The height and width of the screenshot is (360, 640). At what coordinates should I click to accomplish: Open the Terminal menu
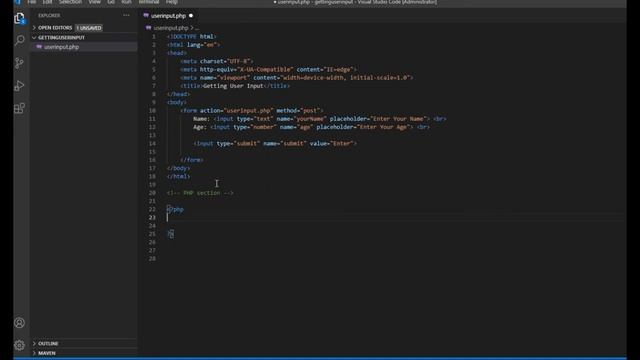click(x=149, y=2)
